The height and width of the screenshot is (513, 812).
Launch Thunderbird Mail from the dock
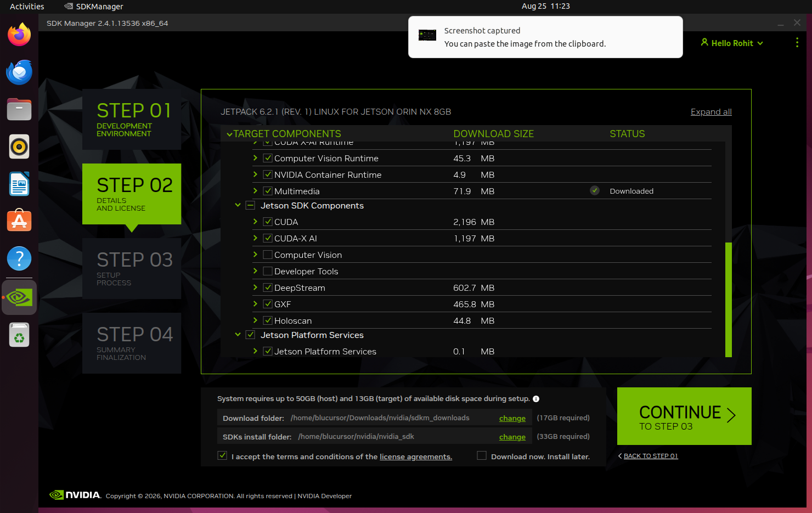(x=19, y=72)
